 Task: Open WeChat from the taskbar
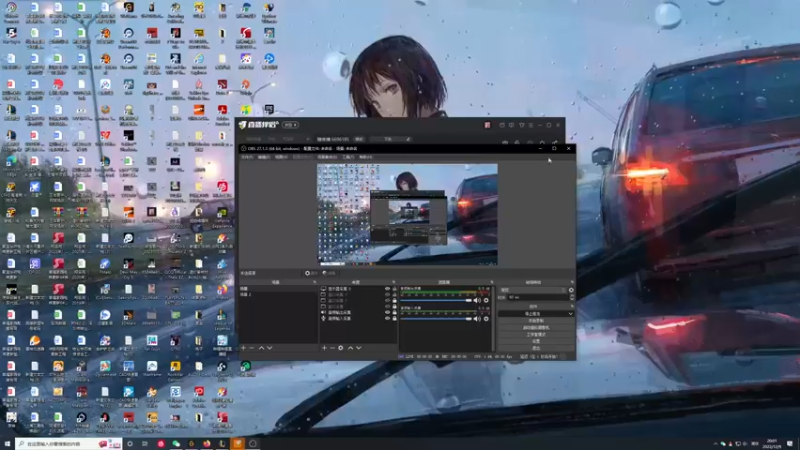(176, 444)
